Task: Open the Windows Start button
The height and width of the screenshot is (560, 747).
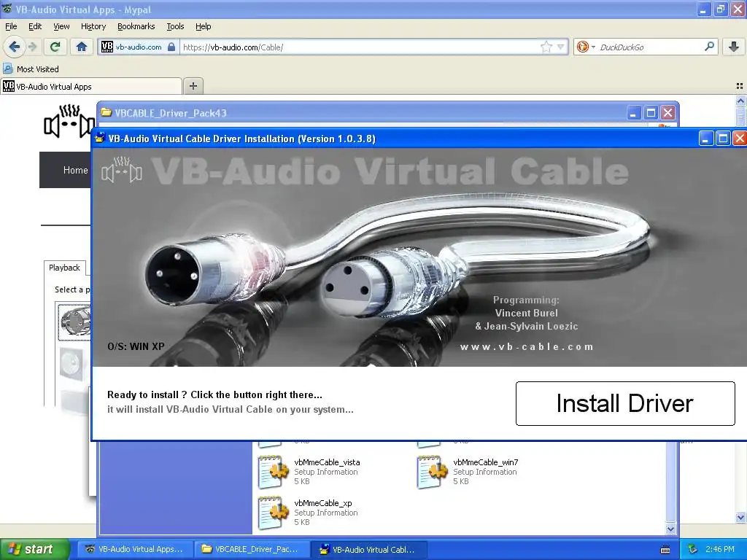Action: [34, 549]
